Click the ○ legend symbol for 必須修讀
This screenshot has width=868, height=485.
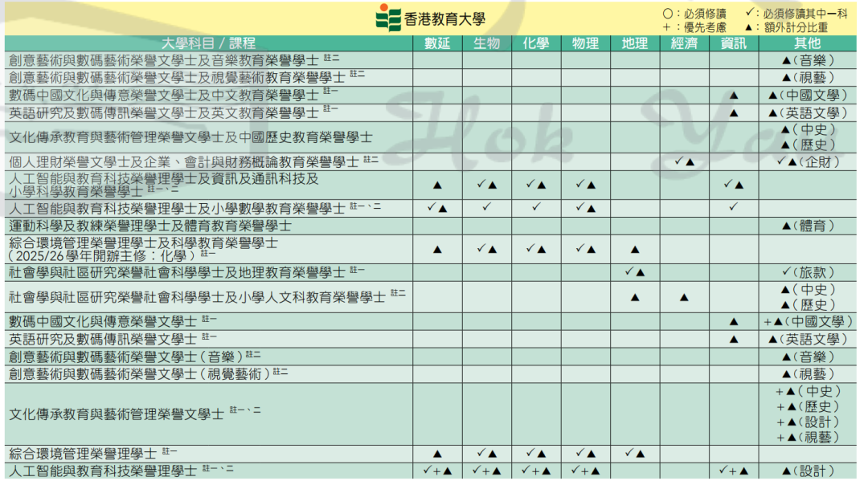(669, 12)
